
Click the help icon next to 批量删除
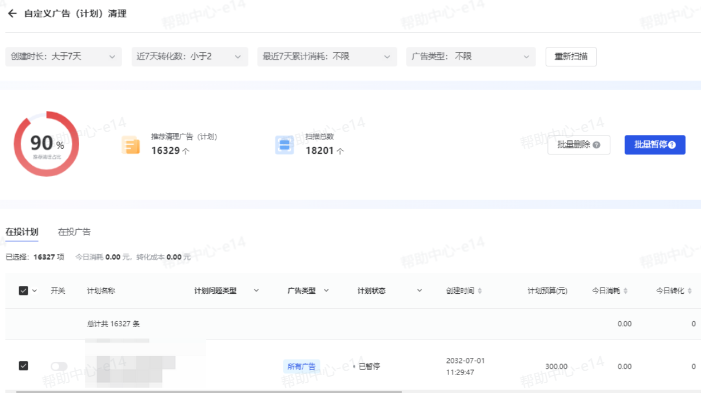[x=596, y=145]
